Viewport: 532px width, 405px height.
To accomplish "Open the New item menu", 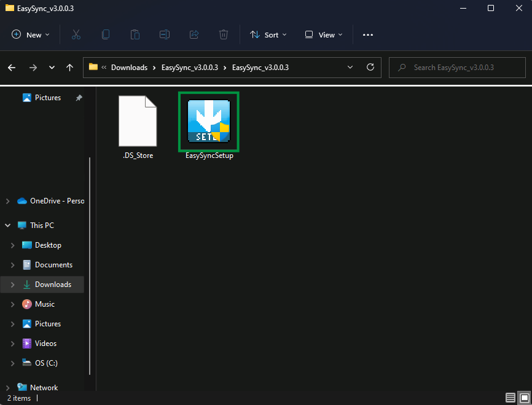I will click(x=31, y=34).
